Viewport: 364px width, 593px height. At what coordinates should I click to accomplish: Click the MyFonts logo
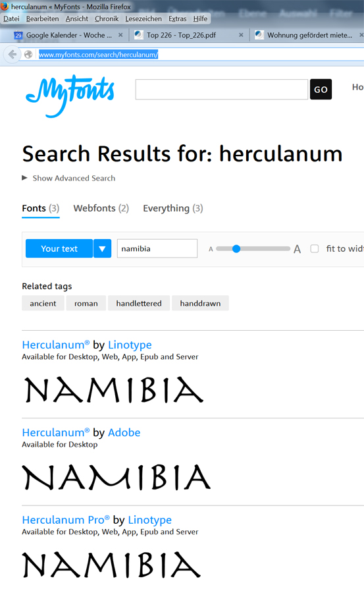(x=70, y=96)
